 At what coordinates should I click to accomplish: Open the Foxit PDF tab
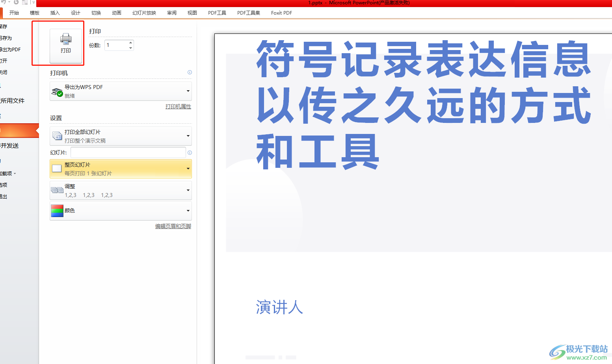click(281, 13)
